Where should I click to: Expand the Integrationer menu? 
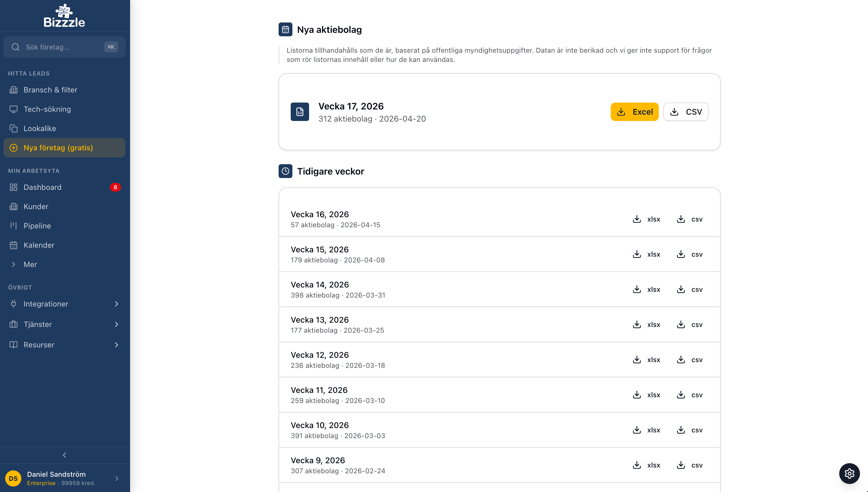pyautogui.click(x=64, y=304)
